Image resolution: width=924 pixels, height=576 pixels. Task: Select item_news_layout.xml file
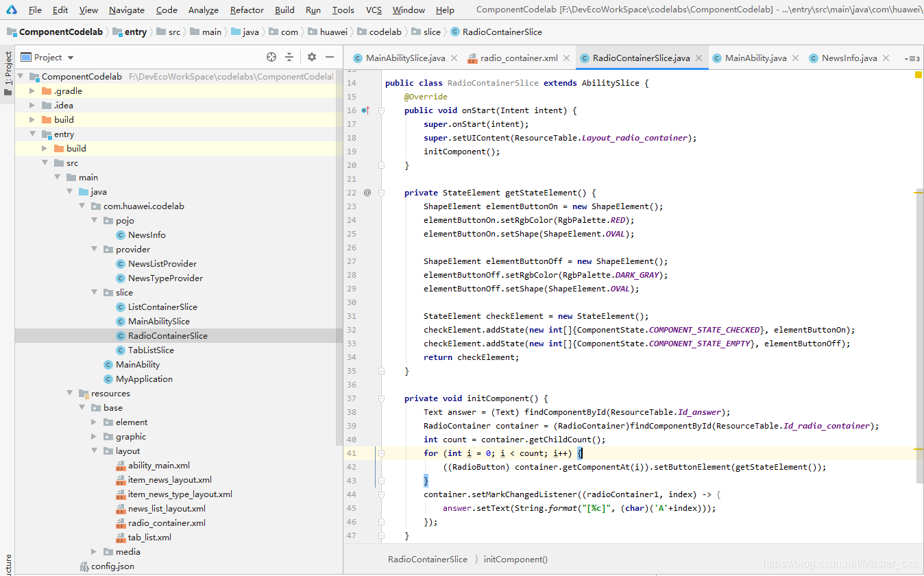pyautogui.click(x=170, y=479)
